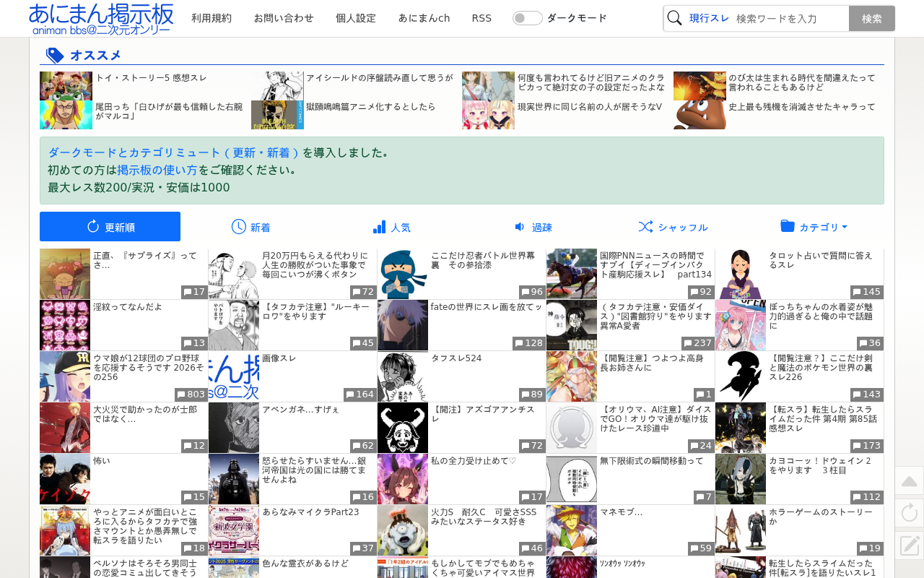Click the shuffle arrows icon

point(645,226)
